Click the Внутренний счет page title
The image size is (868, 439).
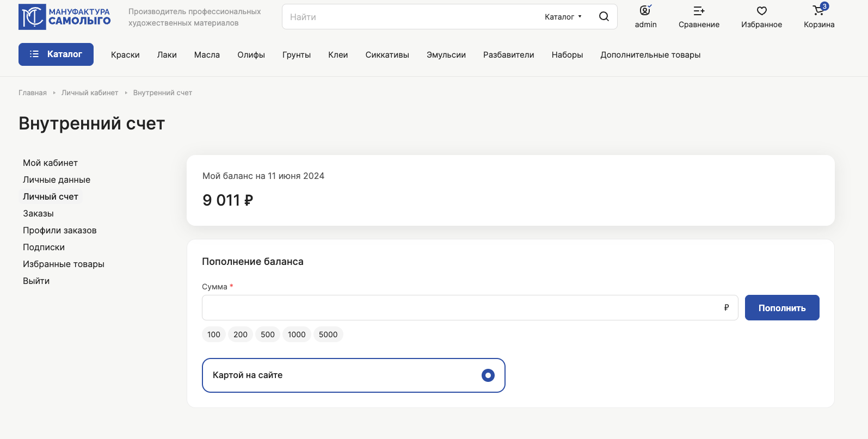91,123
